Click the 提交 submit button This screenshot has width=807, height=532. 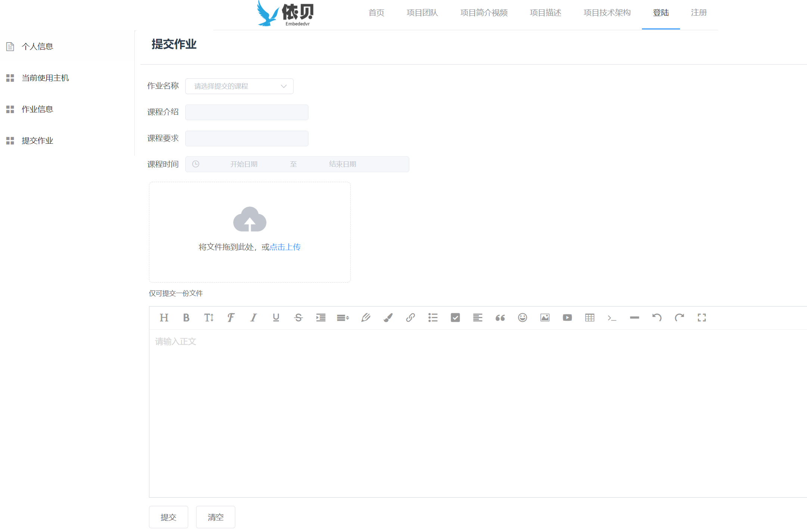pos(168,517)
